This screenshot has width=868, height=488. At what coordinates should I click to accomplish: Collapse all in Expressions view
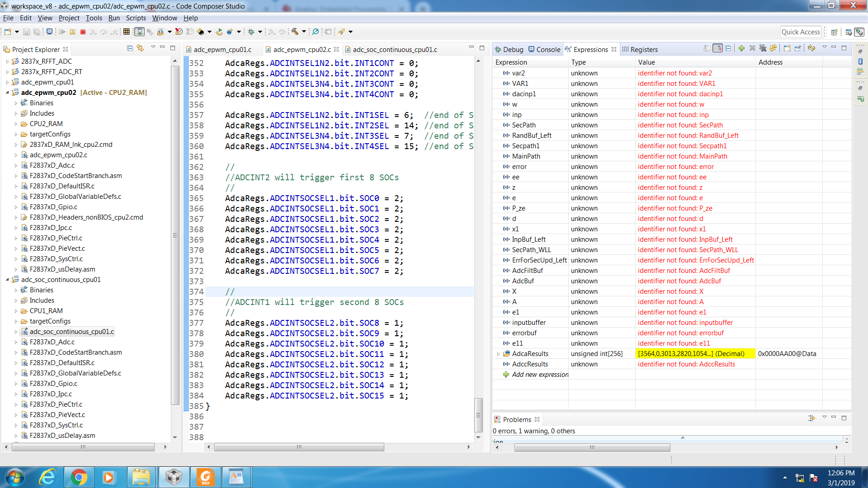pyautogui.click(x=728, y=48)
